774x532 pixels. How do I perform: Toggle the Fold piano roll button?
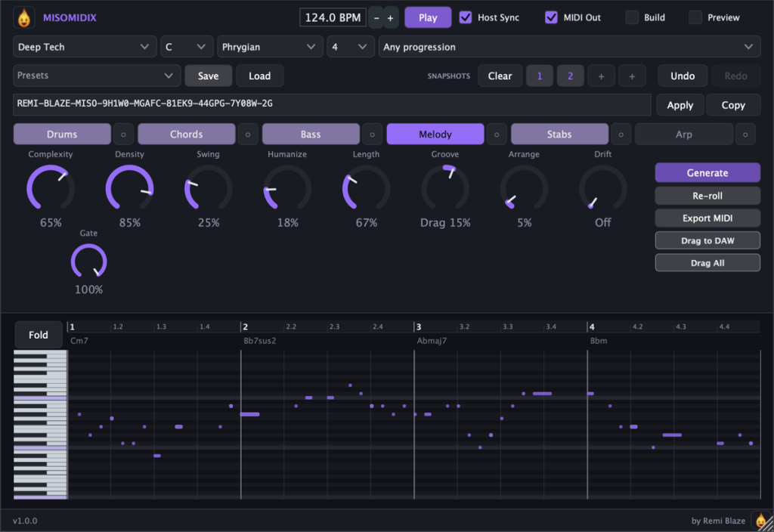click(39, 335)
